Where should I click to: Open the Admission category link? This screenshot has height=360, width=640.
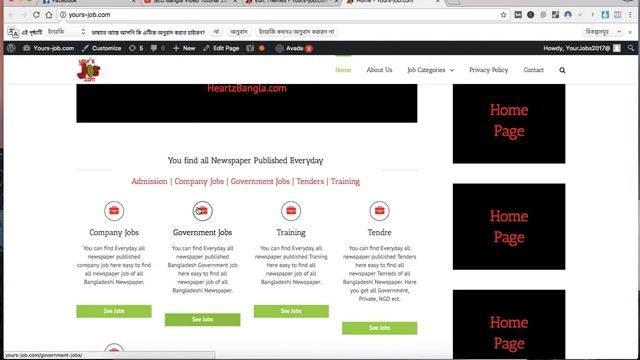pyautogui.click(x=149, y=181)
